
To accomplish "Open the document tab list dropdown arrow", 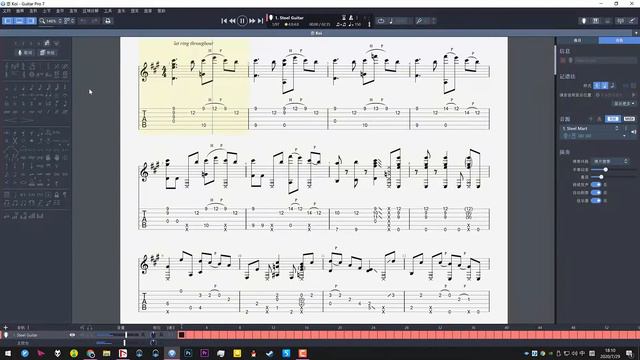I will tap(636, 33).
